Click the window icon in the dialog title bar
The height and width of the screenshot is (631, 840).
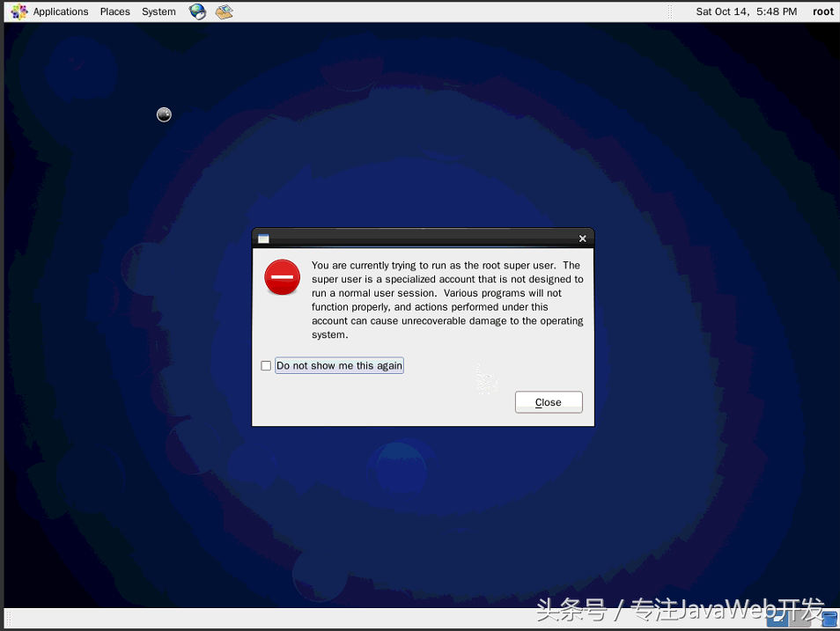262,238
